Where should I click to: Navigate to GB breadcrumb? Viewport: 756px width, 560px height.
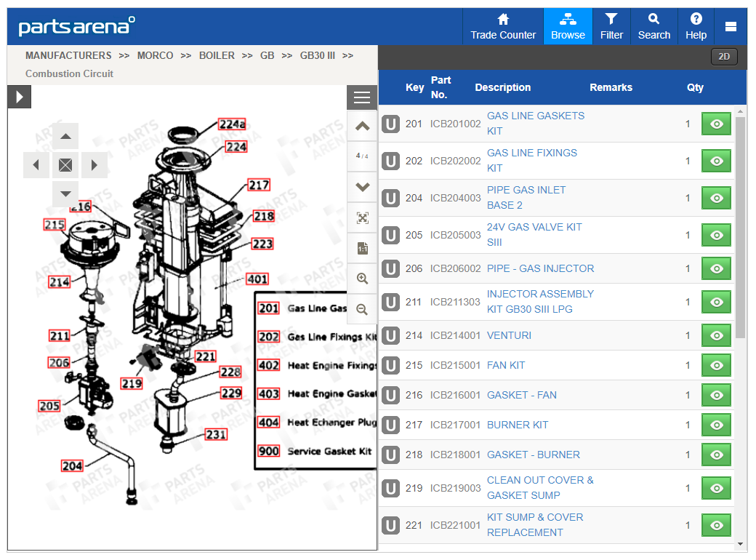click(x=267, y=55)
